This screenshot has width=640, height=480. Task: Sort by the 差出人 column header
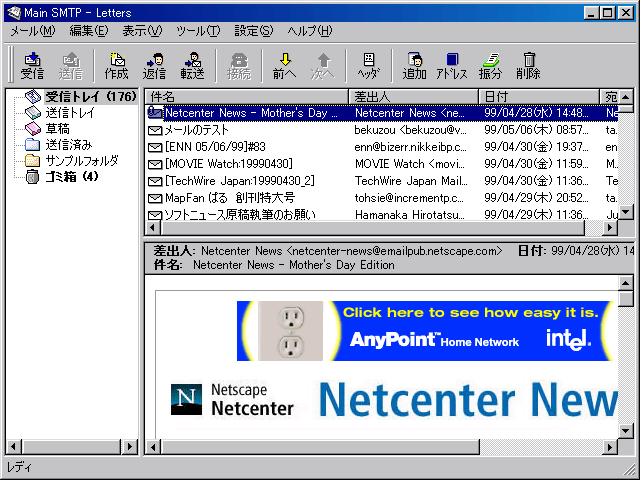point(413,97)
